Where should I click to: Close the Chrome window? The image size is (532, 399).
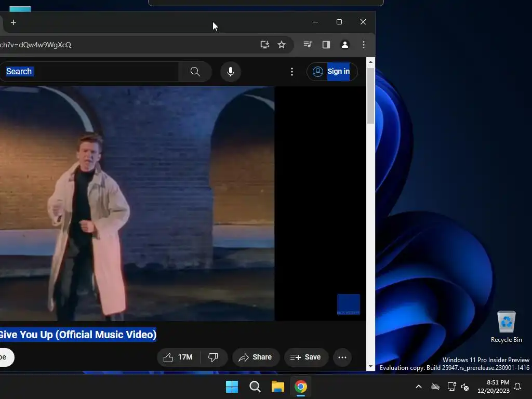pos(363,22)
